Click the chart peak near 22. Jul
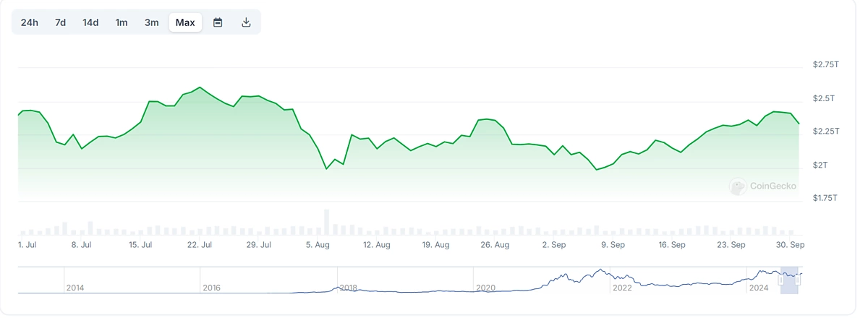Image resolution: width=868 pixels, height=318 pixels. click(200, 87)
